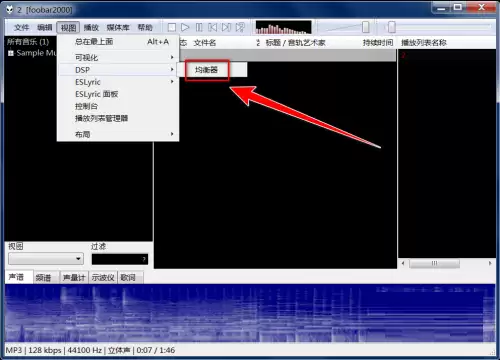
Task: Go to previous track icon
Action: point(213,27)
